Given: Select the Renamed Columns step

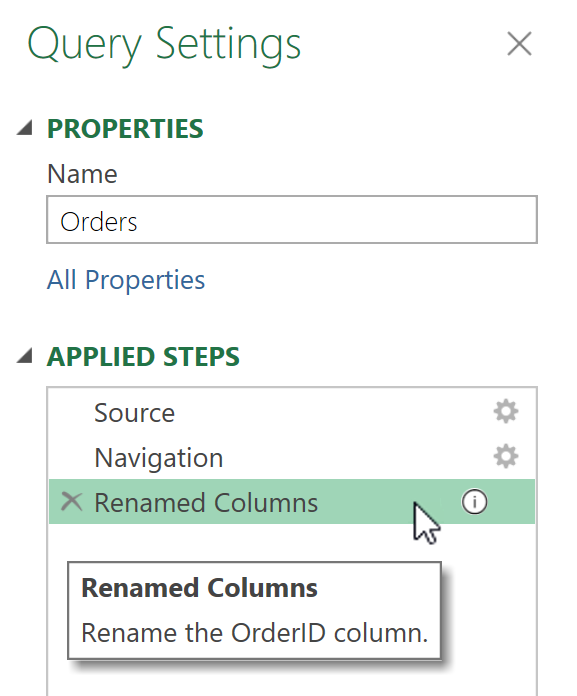Looking at the screenshot, I should [x=292, y=502].
